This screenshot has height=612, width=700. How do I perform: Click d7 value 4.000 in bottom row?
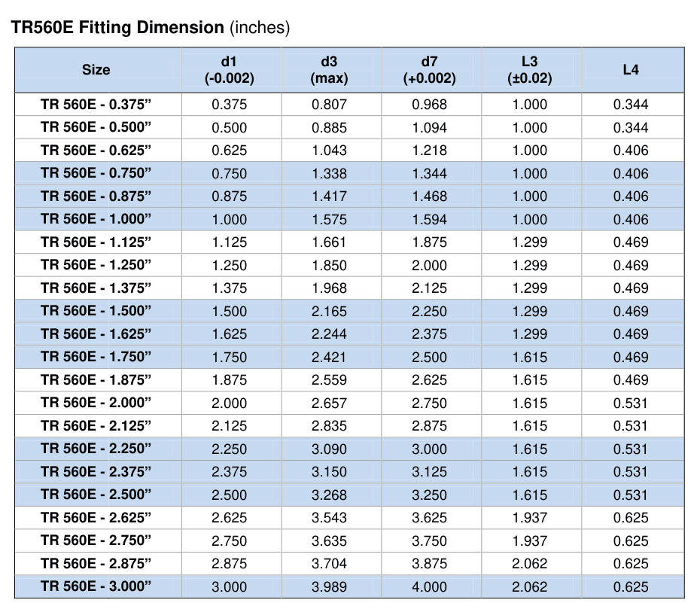[x=430, y=587]
